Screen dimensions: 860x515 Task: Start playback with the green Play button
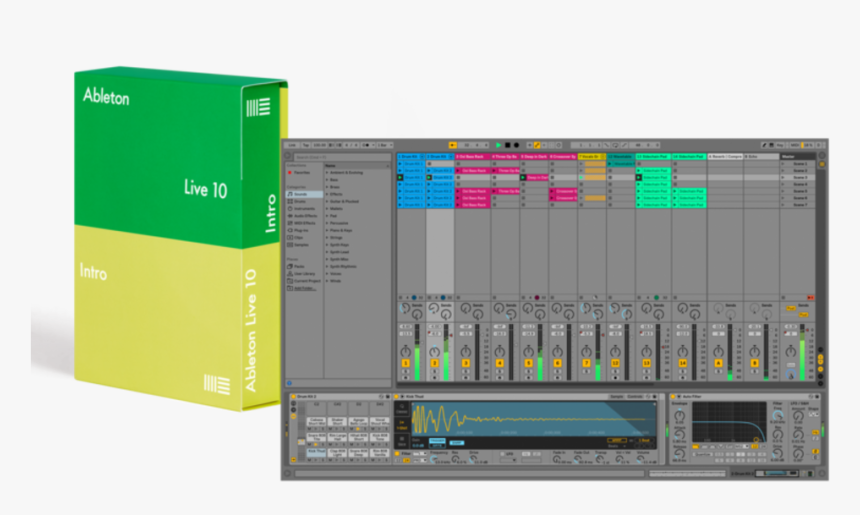[498, 145]
